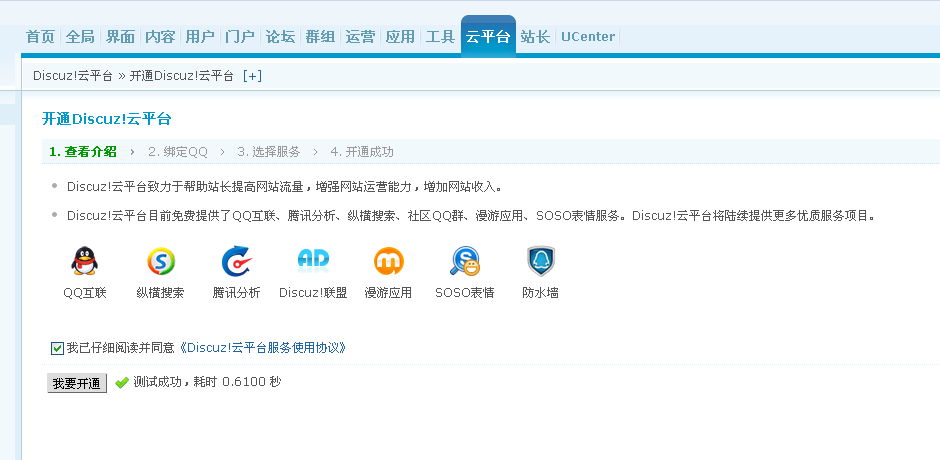
Task: Switch to the 界面 tab
Action: [x=120, y=37]
